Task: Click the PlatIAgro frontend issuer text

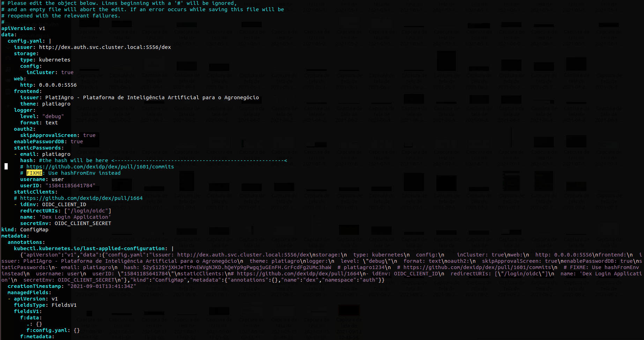Action: [x=152, y=97]
